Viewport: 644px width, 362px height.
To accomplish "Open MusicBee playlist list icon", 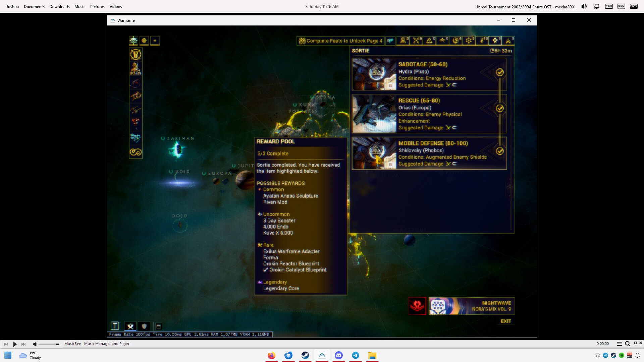I will pos(620,344).
